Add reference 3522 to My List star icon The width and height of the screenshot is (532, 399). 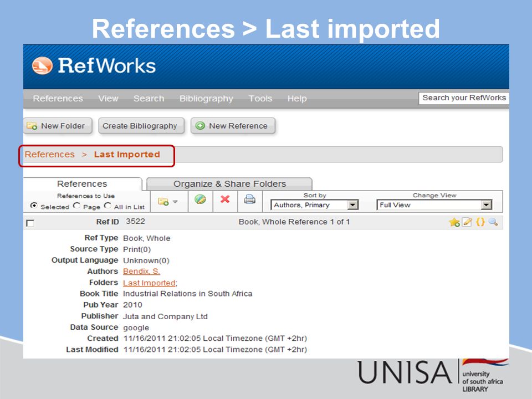point(454,222)
